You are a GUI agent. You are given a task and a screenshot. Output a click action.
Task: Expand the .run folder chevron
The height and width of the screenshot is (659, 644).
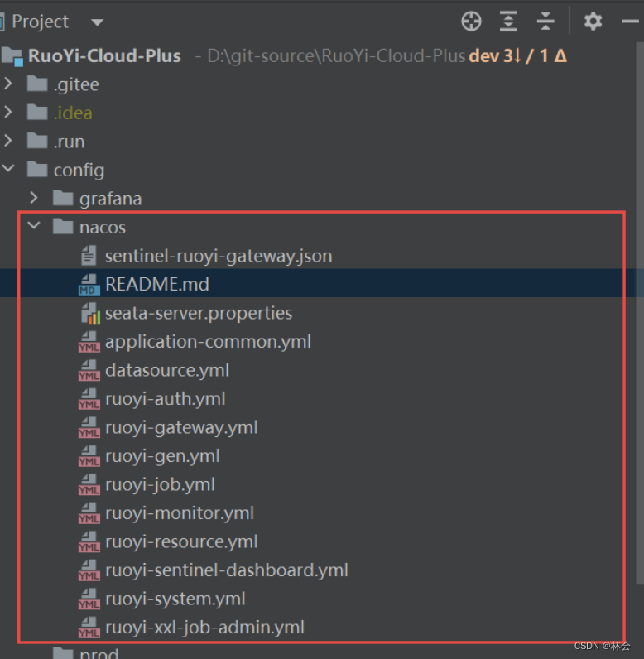(8, 141)
